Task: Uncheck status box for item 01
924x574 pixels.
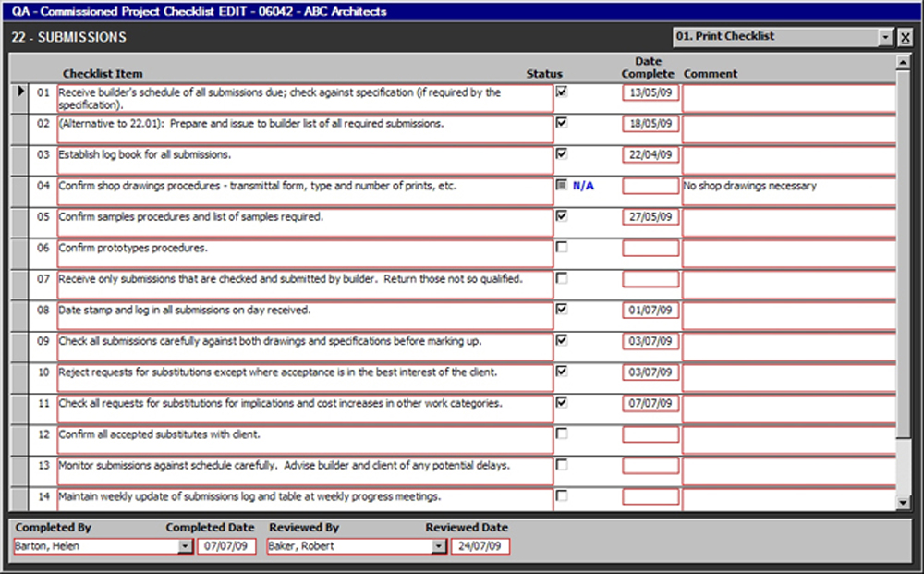Action: (562, 92)
